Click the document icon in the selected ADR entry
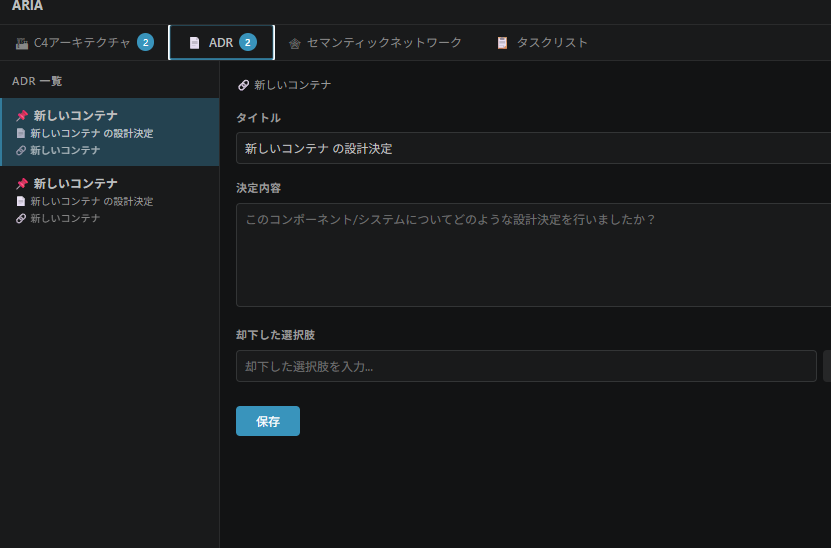This screenshot has height=548, width=831. point(21,133)
